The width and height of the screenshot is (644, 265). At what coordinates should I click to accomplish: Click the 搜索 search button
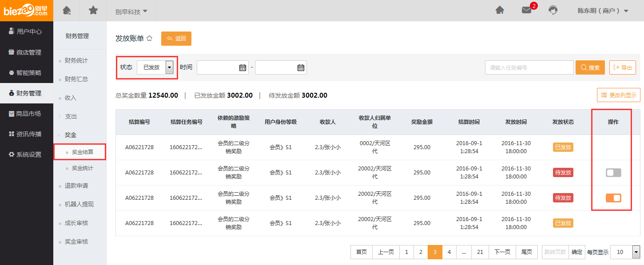coord(590,67)
